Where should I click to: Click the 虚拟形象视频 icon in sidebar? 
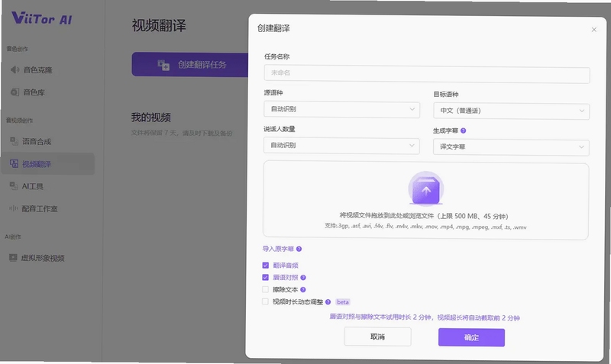pos(13,258)
